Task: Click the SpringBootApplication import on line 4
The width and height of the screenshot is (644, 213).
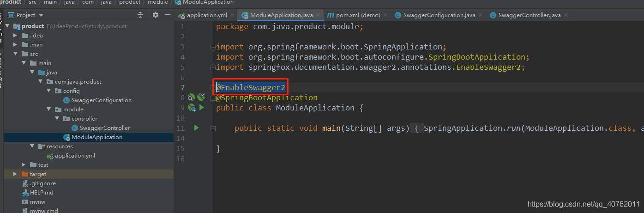Action: 373,57
